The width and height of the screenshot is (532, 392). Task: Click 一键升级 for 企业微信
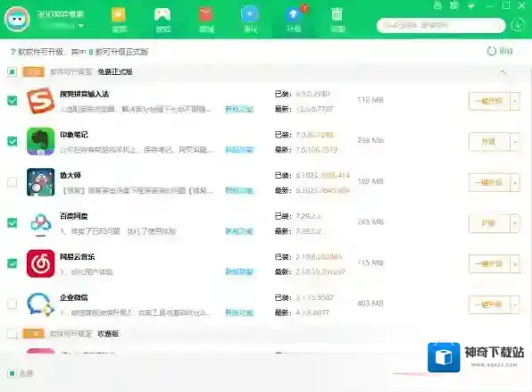[x=489, y=304]
